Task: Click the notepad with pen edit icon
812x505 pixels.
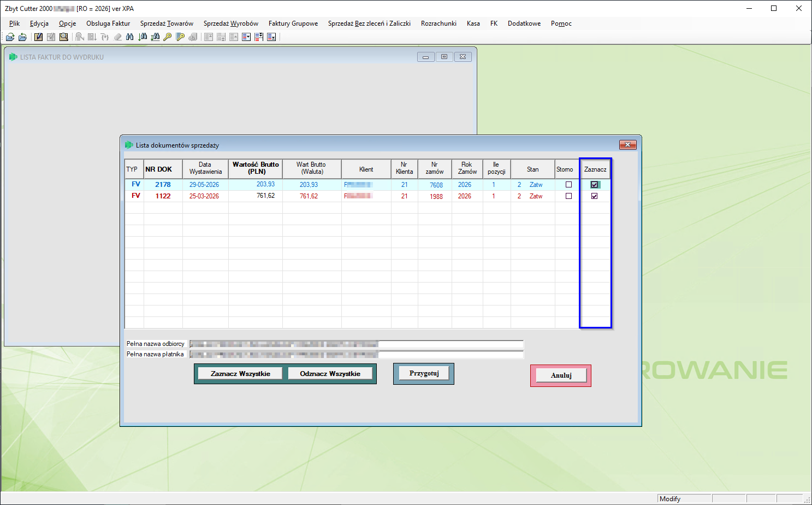Action: (x=38, y=37)
